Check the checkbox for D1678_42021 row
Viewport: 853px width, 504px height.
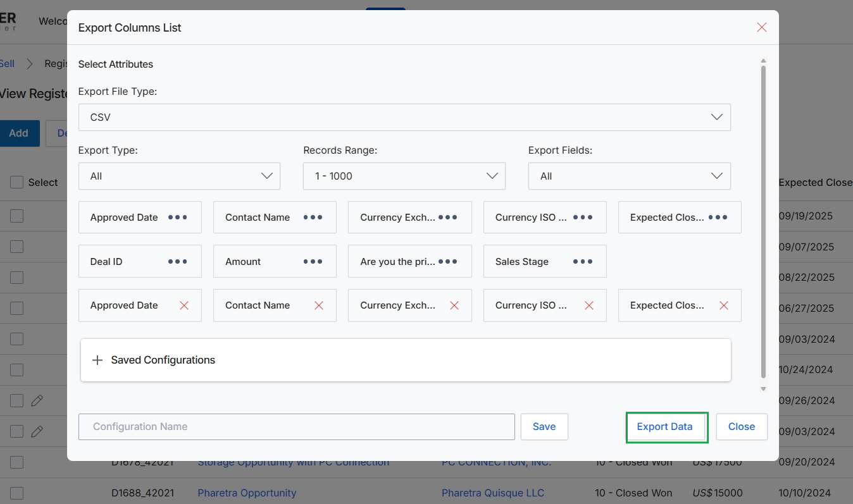(x=16, y=462)
